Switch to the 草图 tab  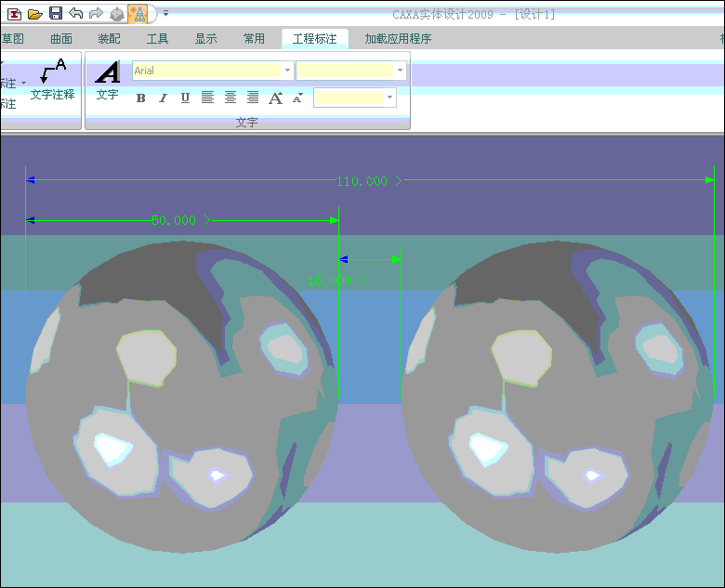point(12,39)
